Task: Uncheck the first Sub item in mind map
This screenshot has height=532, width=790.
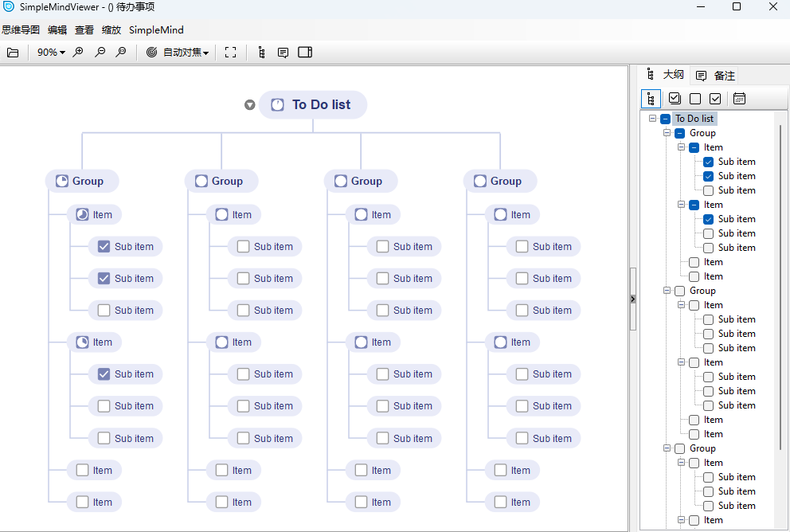Action: point(104,247)
